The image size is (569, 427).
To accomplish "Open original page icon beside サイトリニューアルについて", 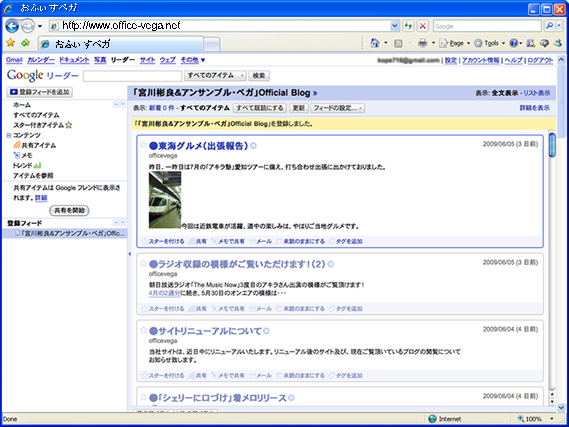I will [x=266, y=331].
